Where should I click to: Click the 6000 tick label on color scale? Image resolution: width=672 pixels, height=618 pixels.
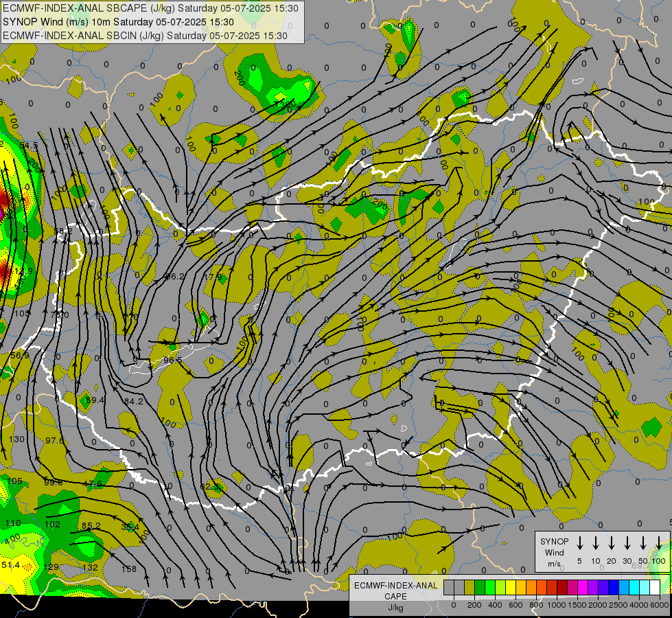[660, 605]
